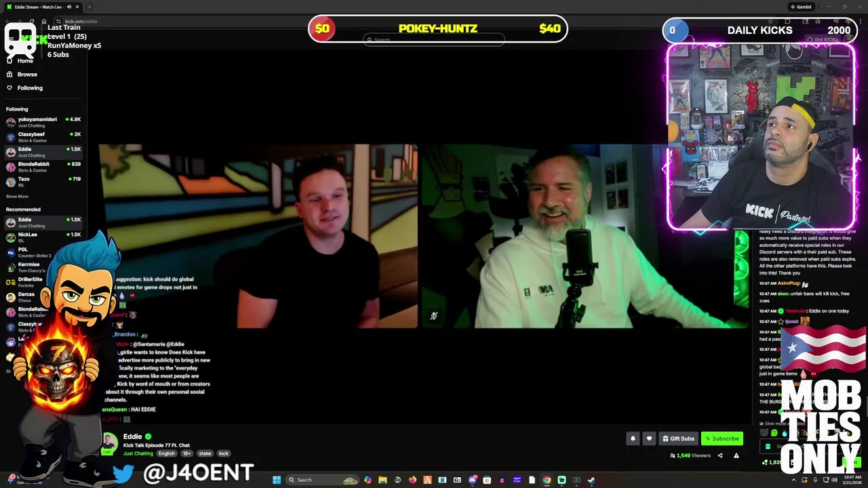This screenshot has height=488, width=868.
Task: Open Microsoft Store from the taskbar
Action: point(487,480)
